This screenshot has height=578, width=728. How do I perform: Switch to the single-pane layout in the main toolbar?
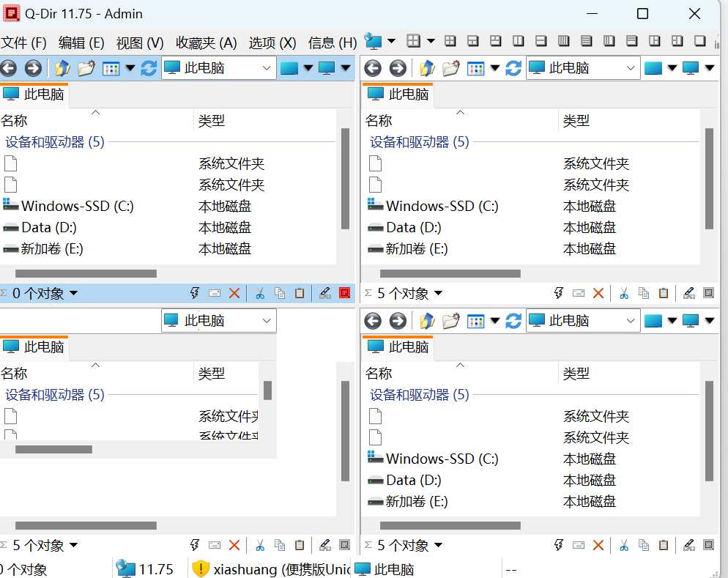[699, 41]
